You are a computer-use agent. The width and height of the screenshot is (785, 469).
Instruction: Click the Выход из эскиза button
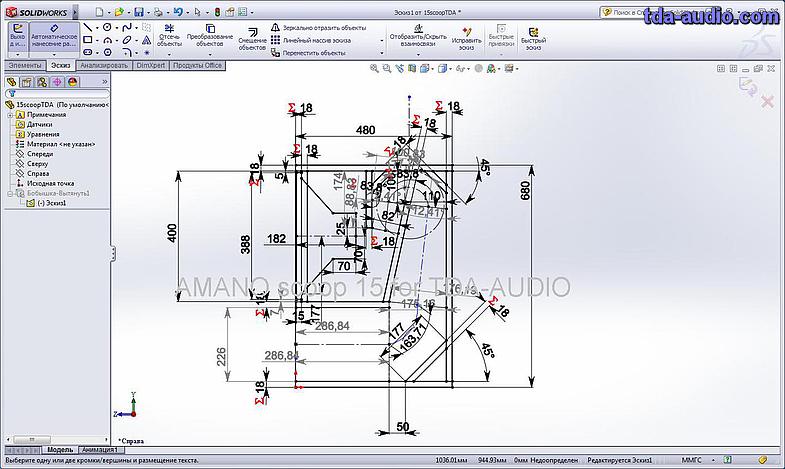(18, 36)
